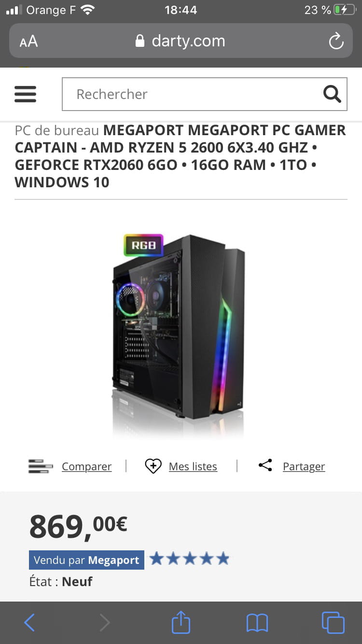This screenshot has width=362, height=644.
Task: View the Megaport PC product image
Action: pyautogui.click(x=179, y=334)
